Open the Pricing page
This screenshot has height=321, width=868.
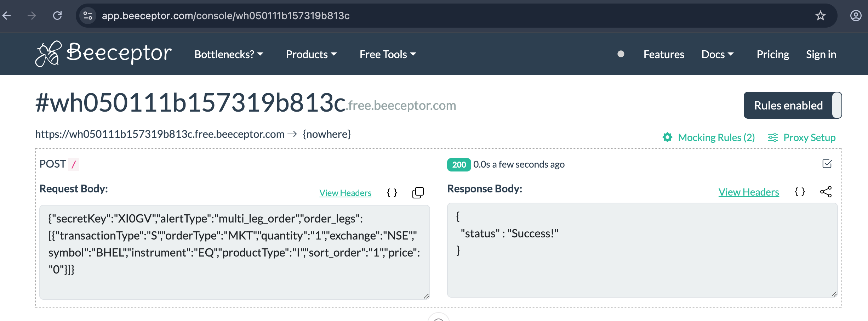pos(773,54)
